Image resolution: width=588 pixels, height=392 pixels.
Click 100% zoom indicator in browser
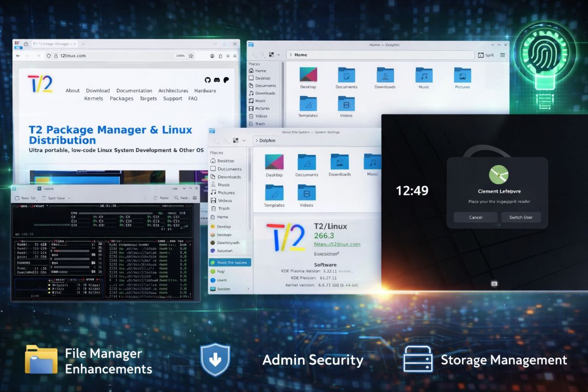(x=180, y=56)
